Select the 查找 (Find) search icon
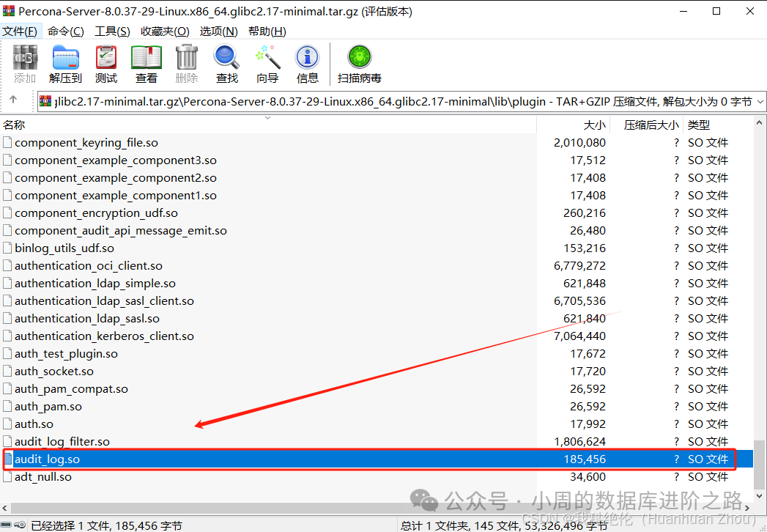This screenshot has width=767, height=532. tap(226, 64)
